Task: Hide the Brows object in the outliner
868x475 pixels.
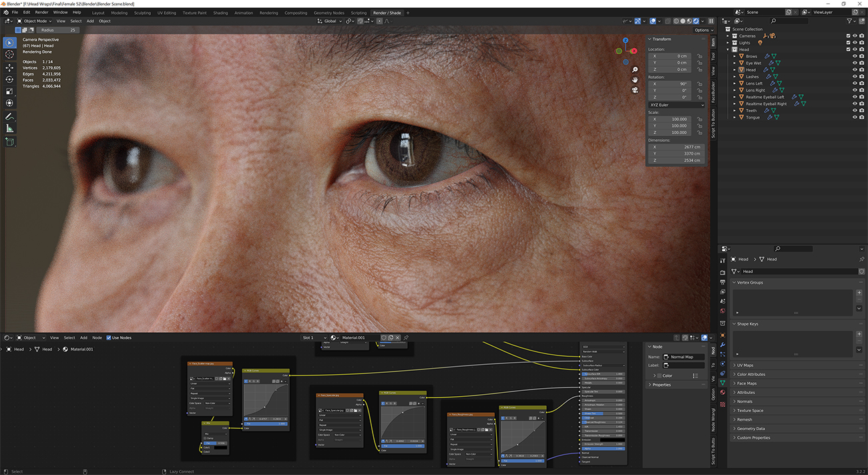Action: 855,56
